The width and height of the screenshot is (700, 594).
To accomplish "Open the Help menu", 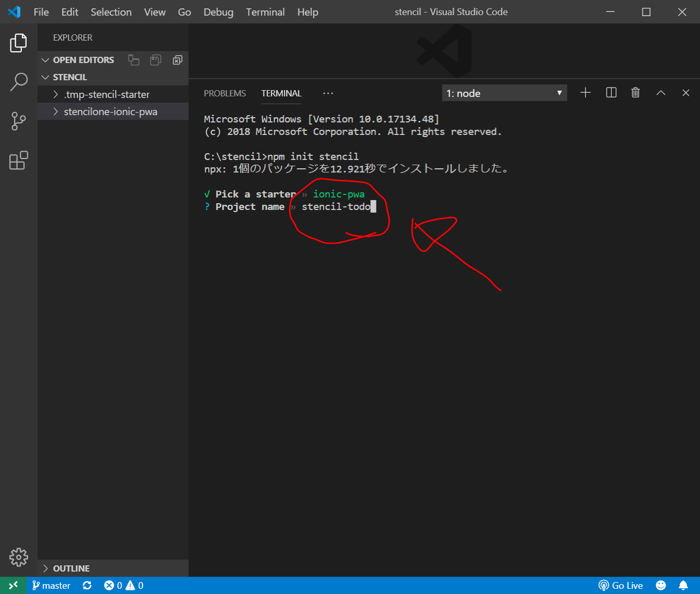I will point(308,12).
